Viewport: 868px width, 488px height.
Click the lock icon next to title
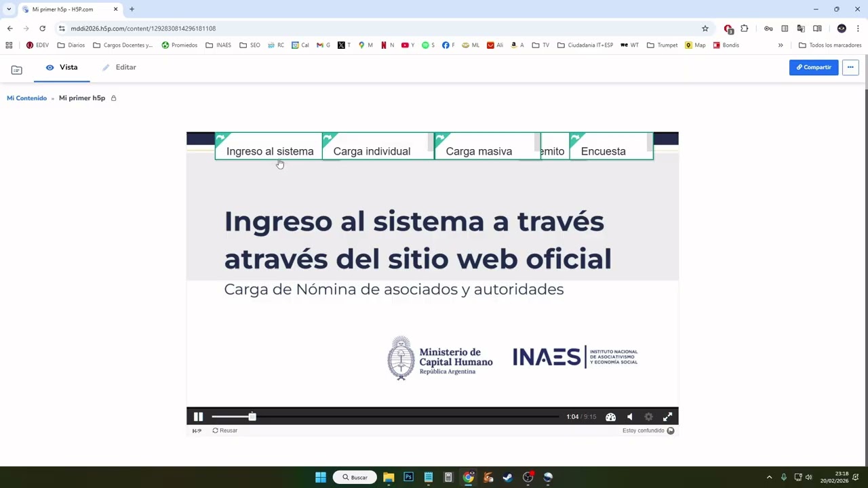click(x=113, y=98)
